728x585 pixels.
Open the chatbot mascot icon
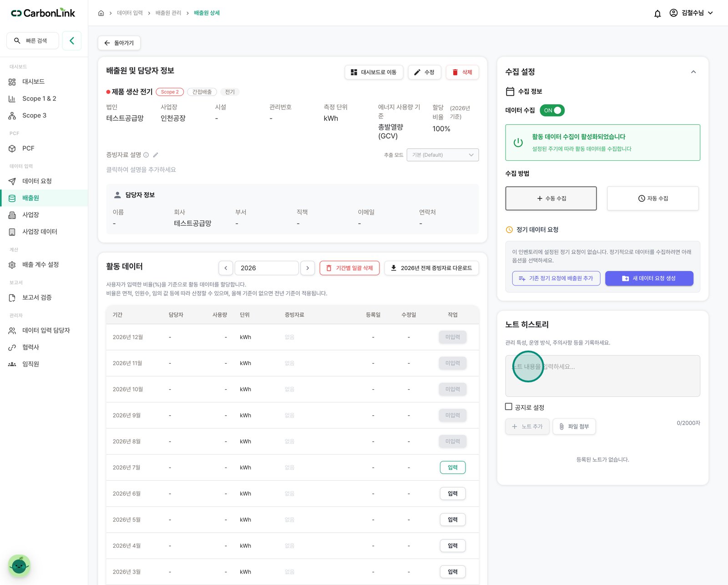coord(19,566)
